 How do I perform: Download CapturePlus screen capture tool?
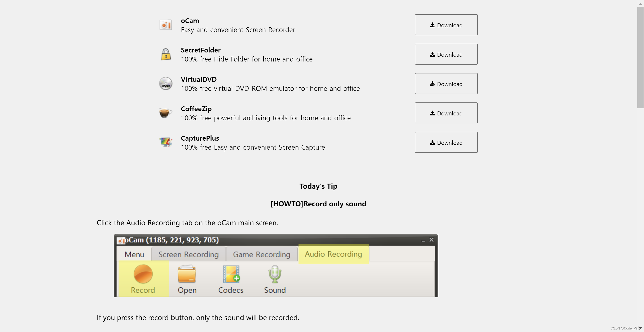[x=446, y=142]
